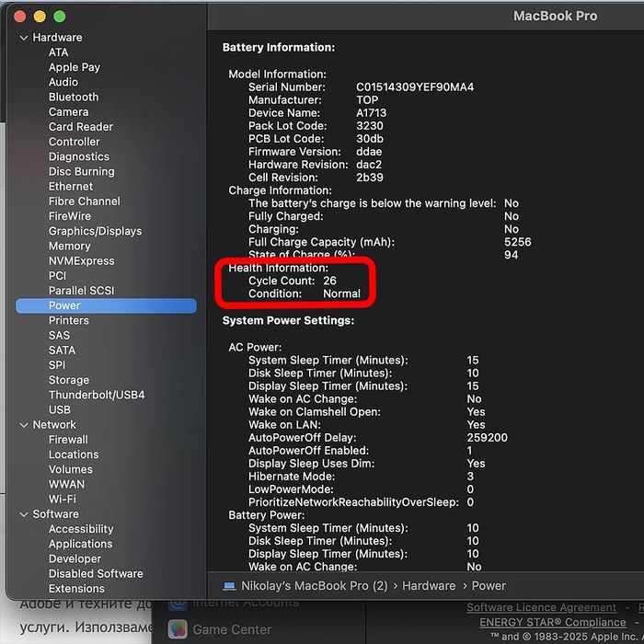Select SPI in the sidebar
The width and height of the screenshot is (644, 644).
[x=57, y=365]
